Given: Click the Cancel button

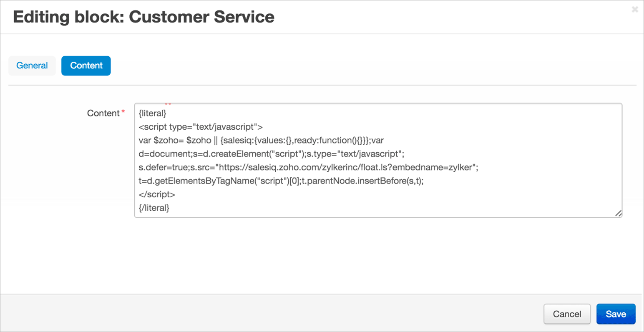Looking at the screenshot, I should coord(567,314).
